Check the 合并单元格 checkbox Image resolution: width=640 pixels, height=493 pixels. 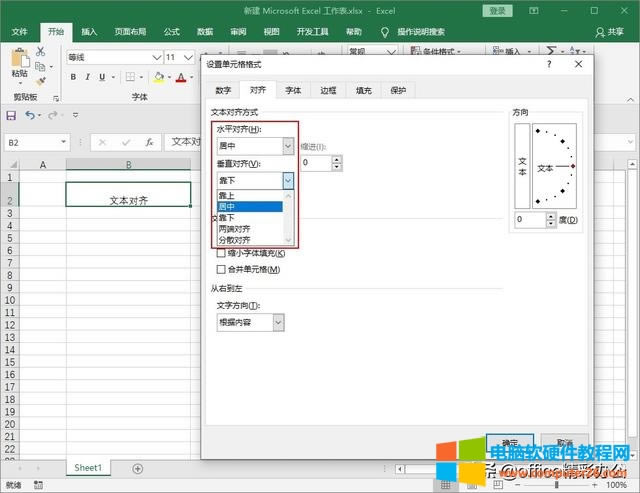(221, 270)
